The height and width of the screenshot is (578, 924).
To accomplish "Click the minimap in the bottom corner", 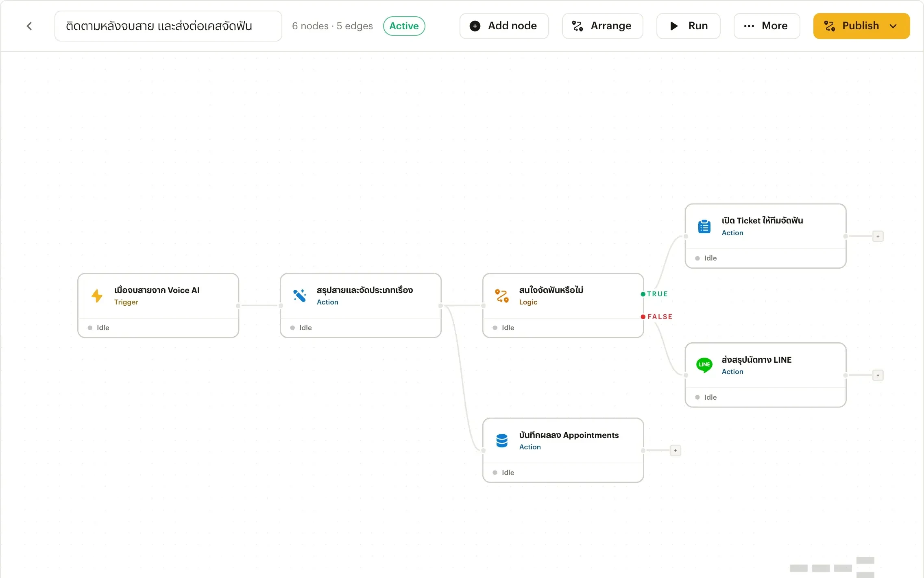I will click(x=832, y=567).
